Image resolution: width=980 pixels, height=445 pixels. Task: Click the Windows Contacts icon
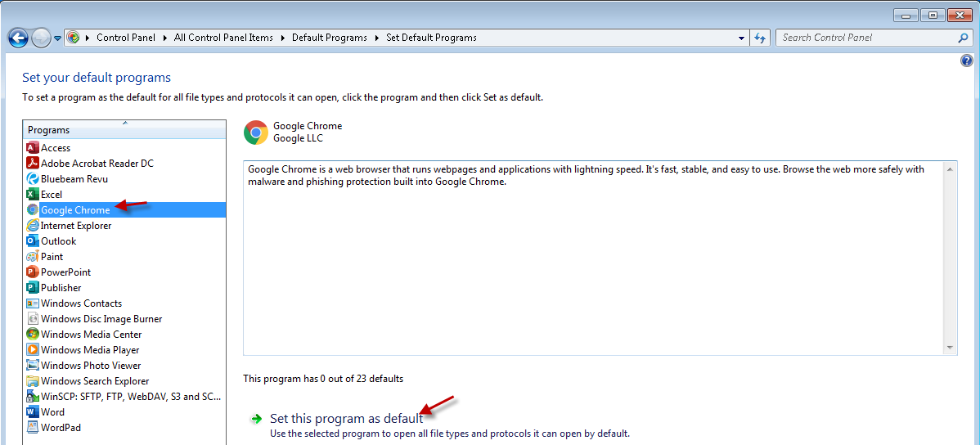(33, 303)
